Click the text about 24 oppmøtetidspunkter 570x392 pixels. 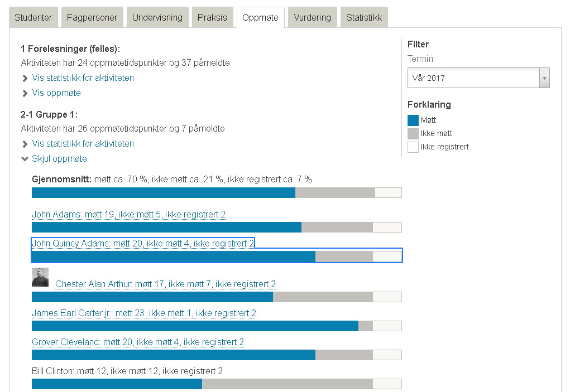pyautogui.click(x=126, y=63)
